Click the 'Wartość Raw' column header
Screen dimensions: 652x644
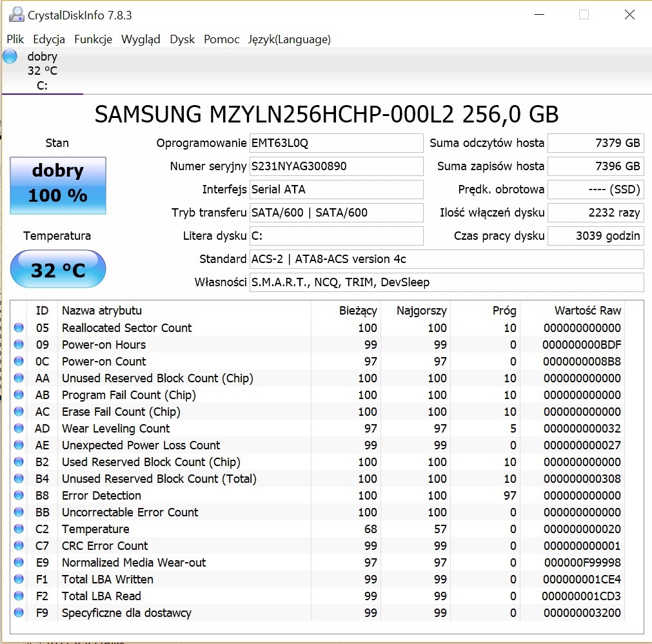click(x=588, y=311)
